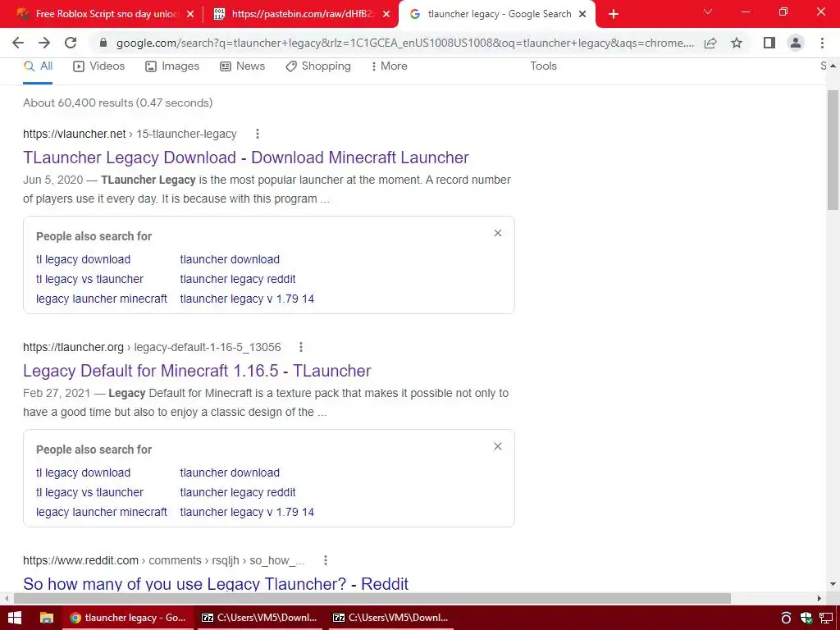The height and width of the screenshot is (630, 840).
Task: Switch to News search results
Action: pyautogui.click(x=242, y=66)
